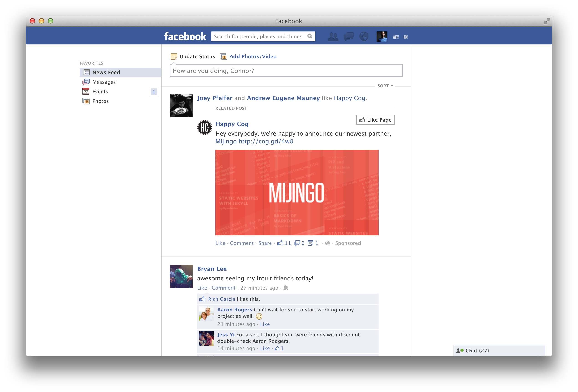Click the Mijingo banner image

click(297, 193)
